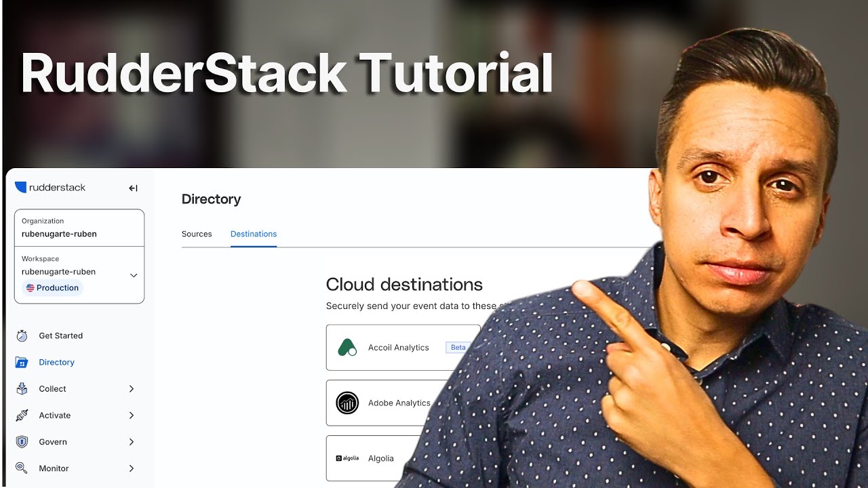Click the Production environment badge
The image size is (868, 488).
click(52, 287)
